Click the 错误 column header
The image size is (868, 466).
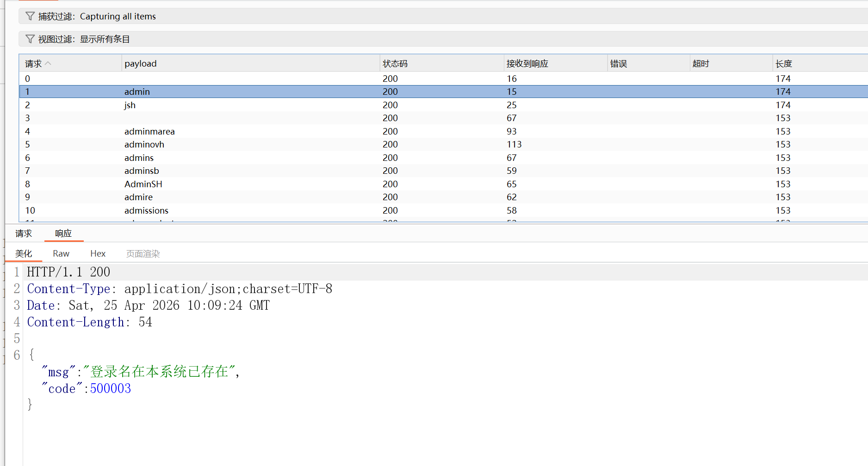click(x=648, y=63)
